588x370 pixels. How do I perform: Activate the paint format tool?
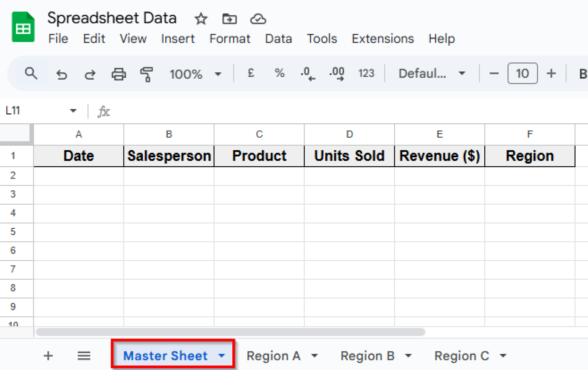click(146, 74)
